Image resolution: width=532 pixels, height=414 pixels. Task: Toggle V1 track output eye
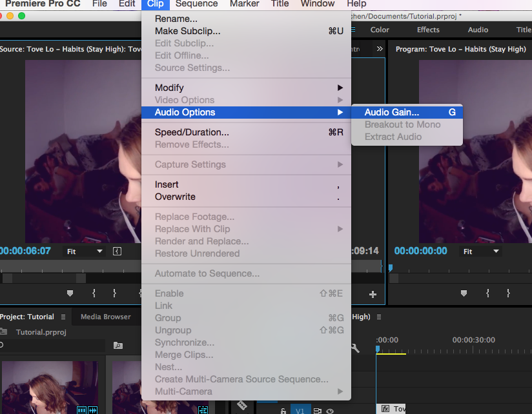pyautogui.click(x=330, y=411)
